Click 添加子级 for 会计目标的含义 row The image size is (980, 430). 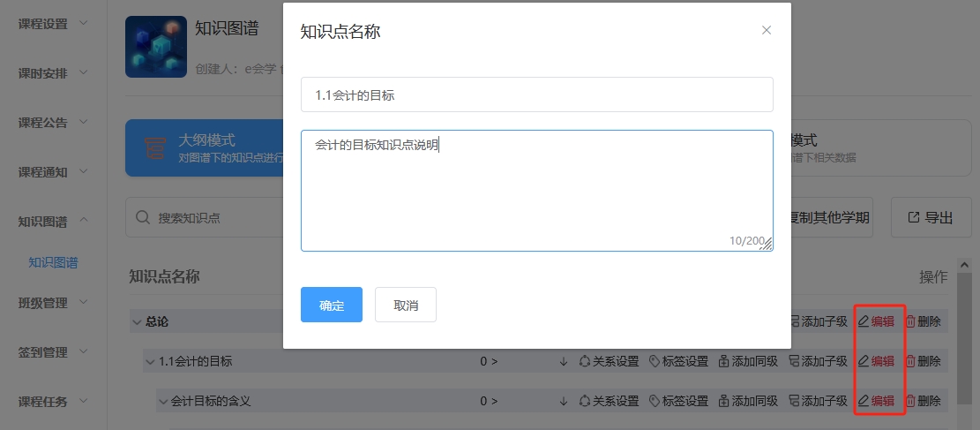818,401
